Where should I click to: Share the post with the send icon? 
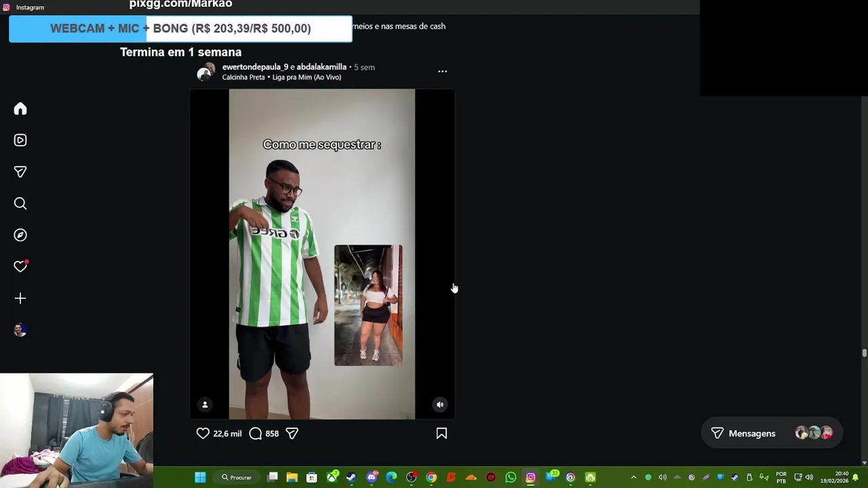click(292, 433)
